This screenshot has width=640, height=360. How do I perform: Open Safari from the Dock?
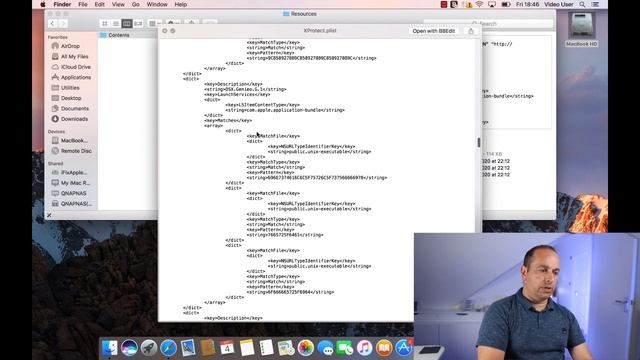(168, 348)
